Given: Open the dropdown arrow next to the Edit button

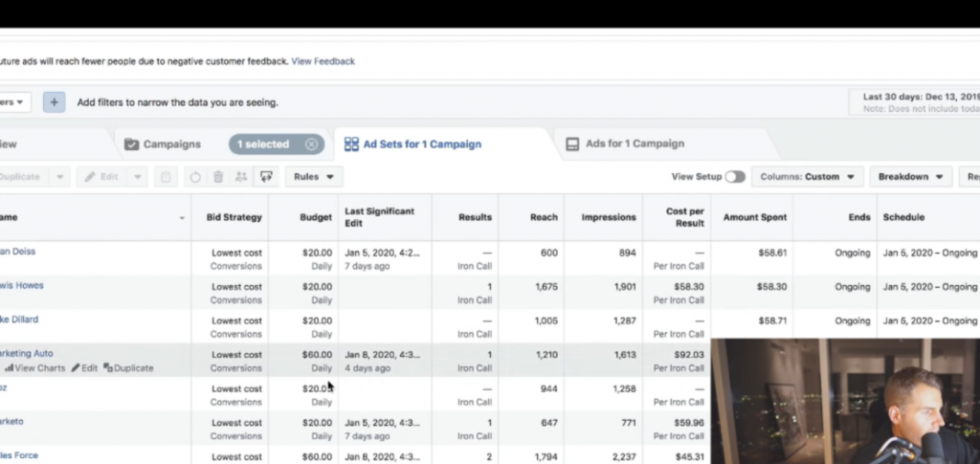Looking at the screenshot, I should (138, 177).
